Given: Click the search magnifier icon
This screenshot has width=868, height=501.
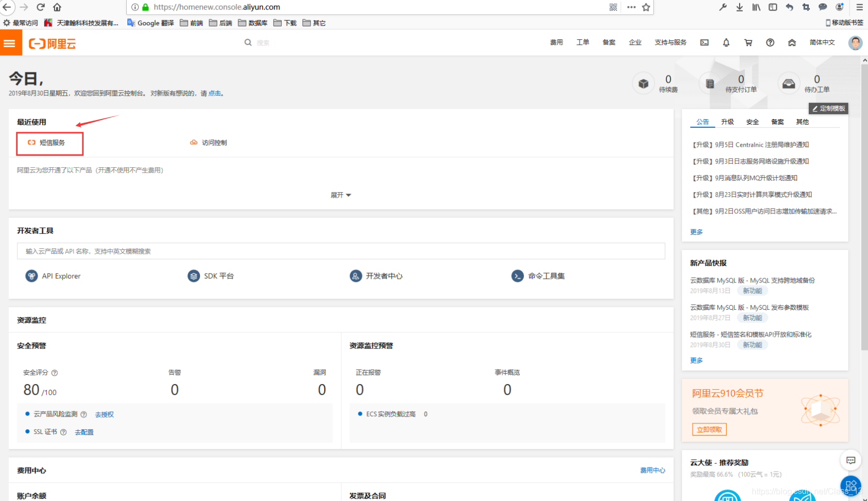Looking at the screenshot, I should (248, 42).
